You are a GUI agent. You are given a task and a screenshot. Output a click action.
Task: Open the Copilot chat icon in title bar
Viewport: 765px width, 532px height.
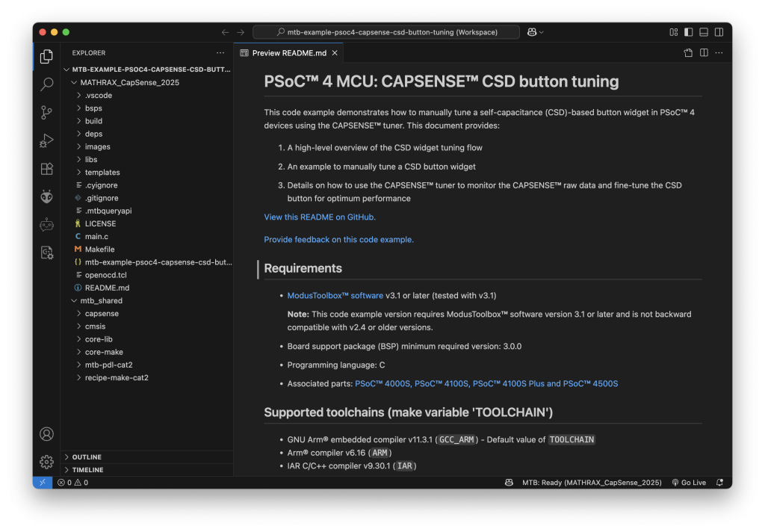point(532,32)
